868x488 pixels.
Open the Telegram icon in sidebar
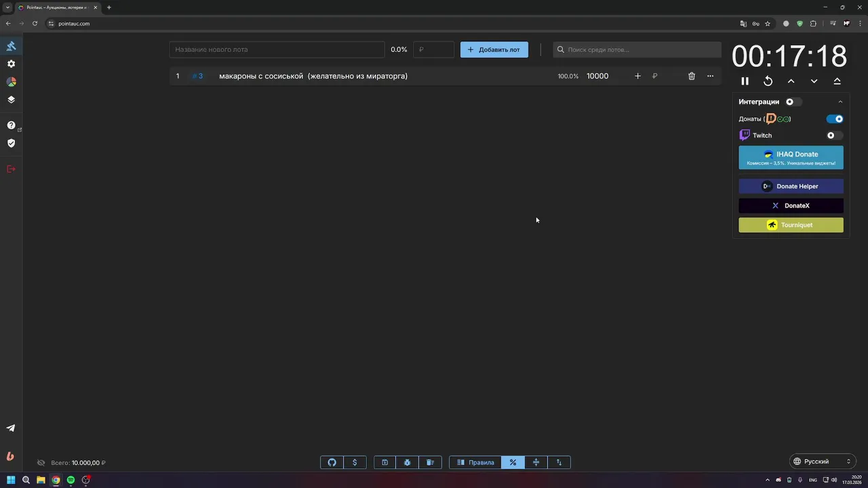(11, 428)
